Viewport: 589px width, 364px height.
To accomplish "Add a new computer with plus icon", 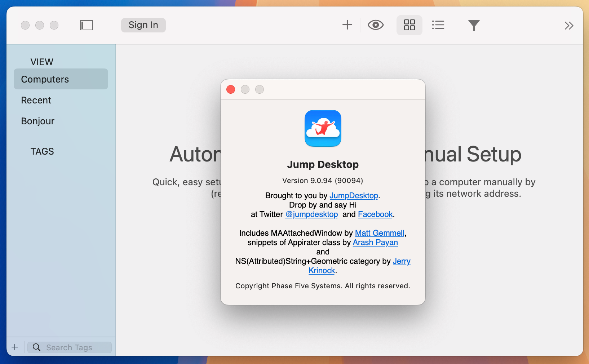I will click(x=347, y=25).
